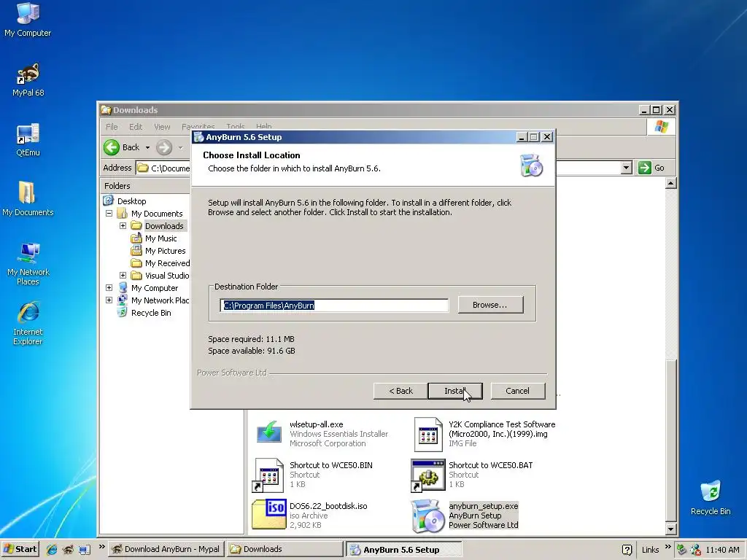747x560 pixels.
Task: Expand the My Computer tree node
Action: [x=109, y=287]
